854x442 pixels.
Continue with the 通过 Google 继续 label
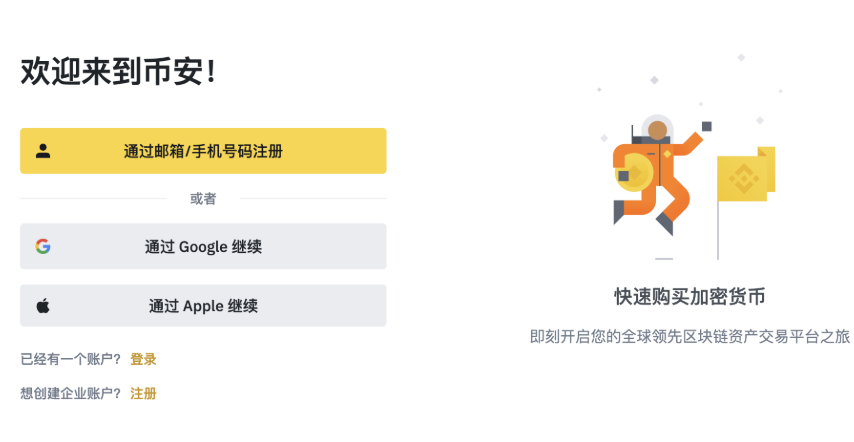click(x=203, y=246)
